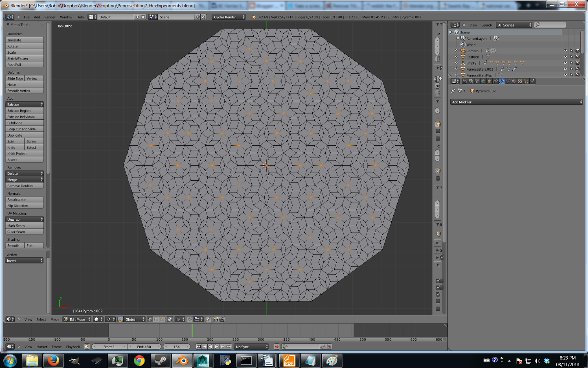Open the Texture properties tab
Image resolution: width=588 pixels, height=368 pixels.
point(520,81)
